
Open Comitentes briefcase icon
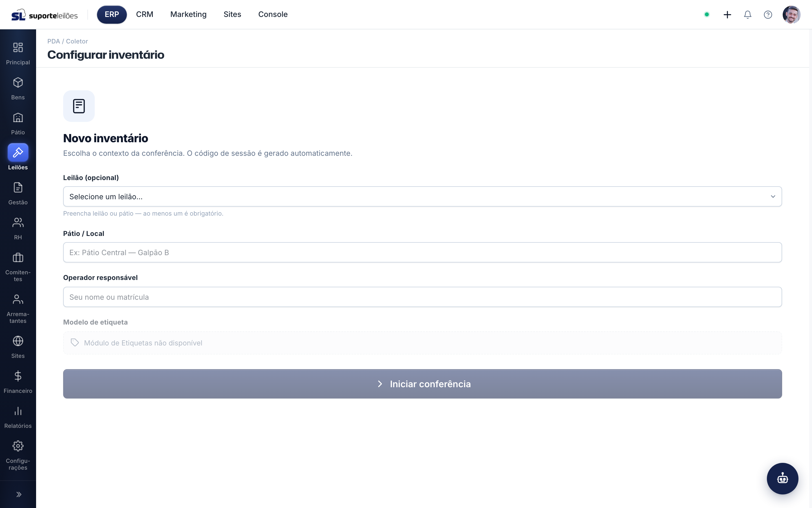pyautogui.click(x=18, y=258)
